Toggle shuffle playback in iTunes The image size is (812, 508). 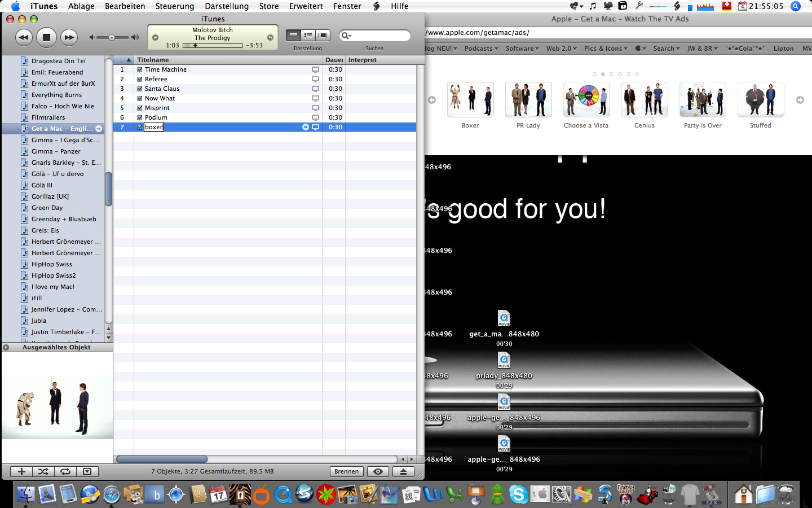[43, 471]
